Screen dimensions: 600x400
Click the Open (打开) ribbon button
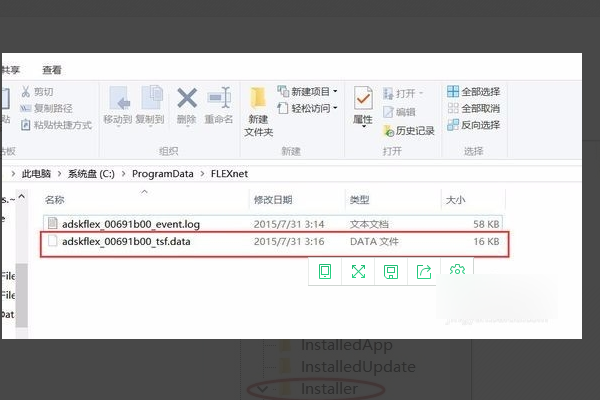[x=403, y=93]
